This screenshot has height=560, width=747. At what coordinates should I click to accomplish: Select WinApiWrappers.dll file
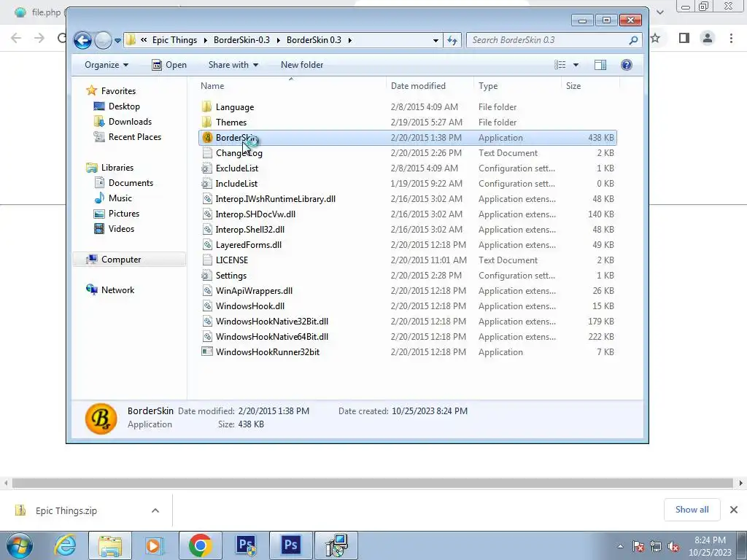point(254,290)
